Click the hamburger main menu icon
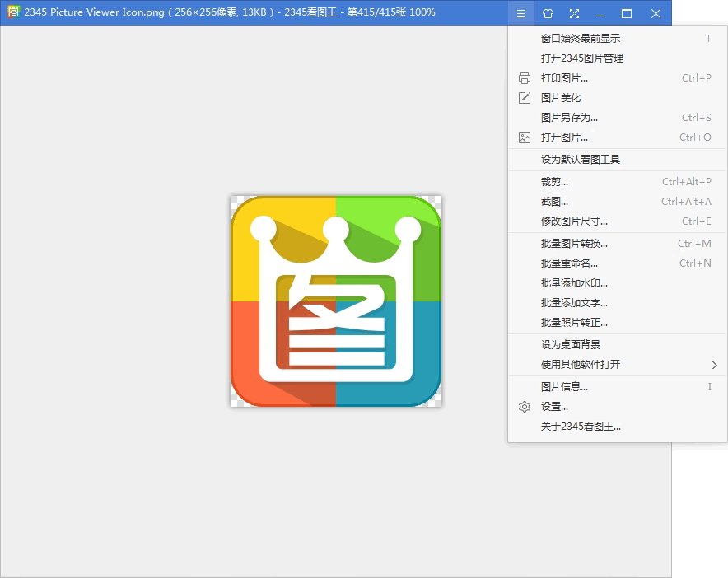The height and width of the screenshot is (578, 728). pos(520,13)
